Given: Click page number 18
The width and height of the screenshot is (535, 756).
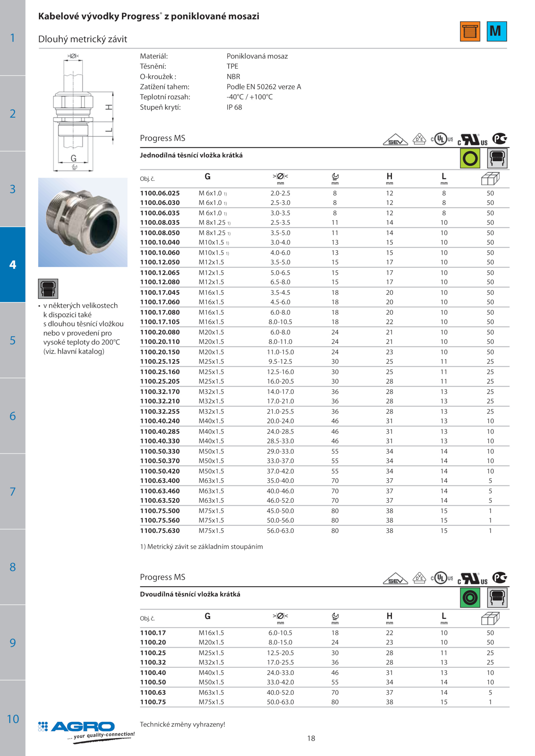Looking at the screenshot, I should pyautogui.click(x=311, y=738).
